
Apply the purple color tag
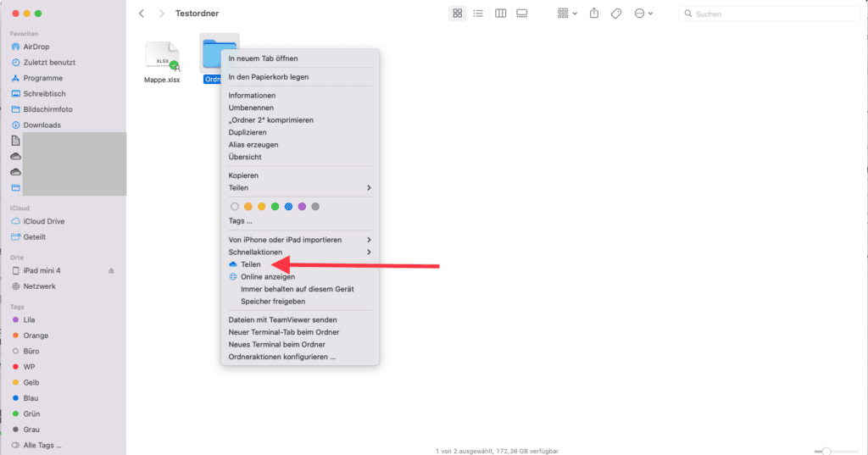click(302, 207)
